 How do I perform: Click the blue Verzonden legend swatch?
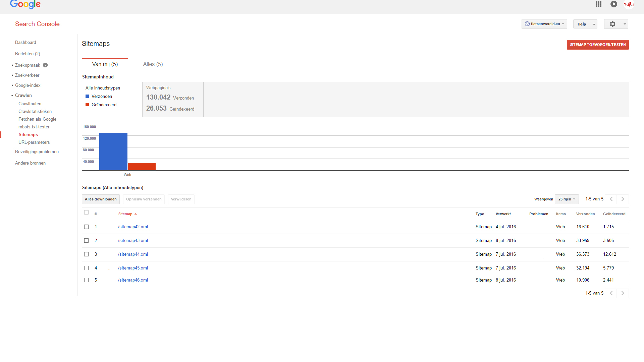[87, 97]
